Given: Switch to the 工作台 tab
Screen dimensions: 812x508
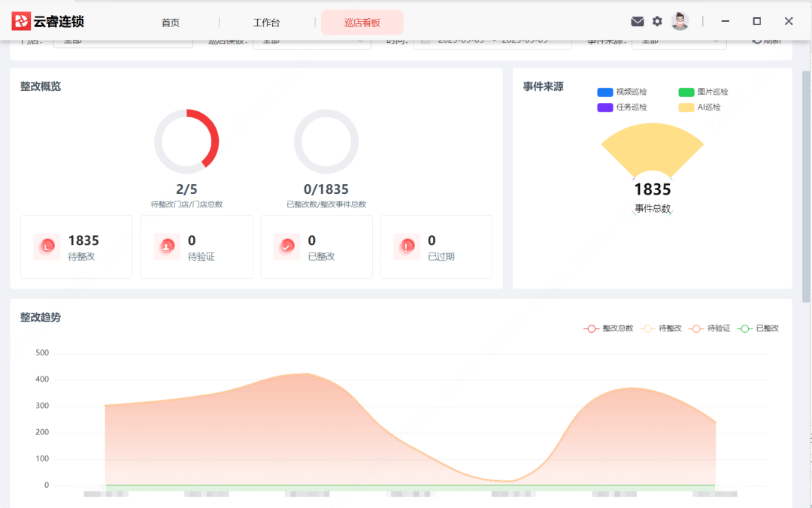Looking at the screenshot, I should click(x=267, y=23).
